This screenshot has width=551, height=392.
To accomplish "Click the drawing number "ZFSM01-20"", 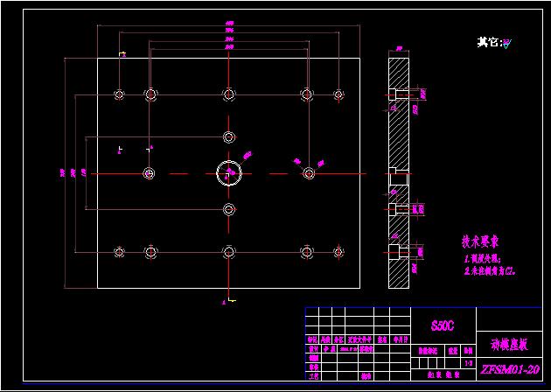I will tap(510, 369).
